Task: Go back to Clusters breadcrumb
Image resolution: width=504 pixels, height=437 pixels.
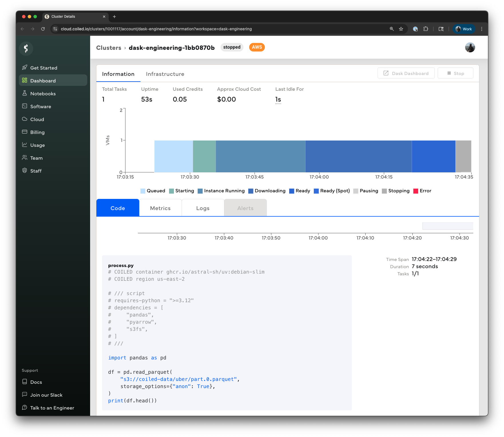Action: point(109,48)
